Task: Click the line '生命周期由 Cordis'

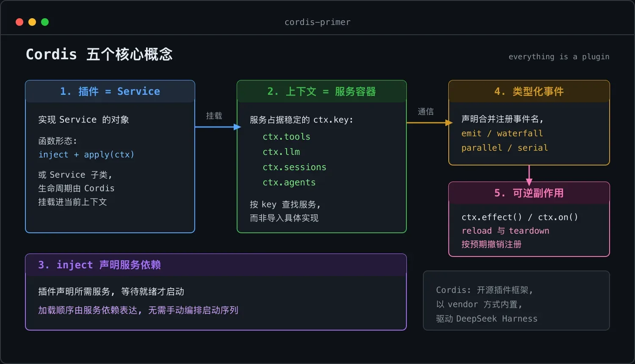Action: point(76,188)
